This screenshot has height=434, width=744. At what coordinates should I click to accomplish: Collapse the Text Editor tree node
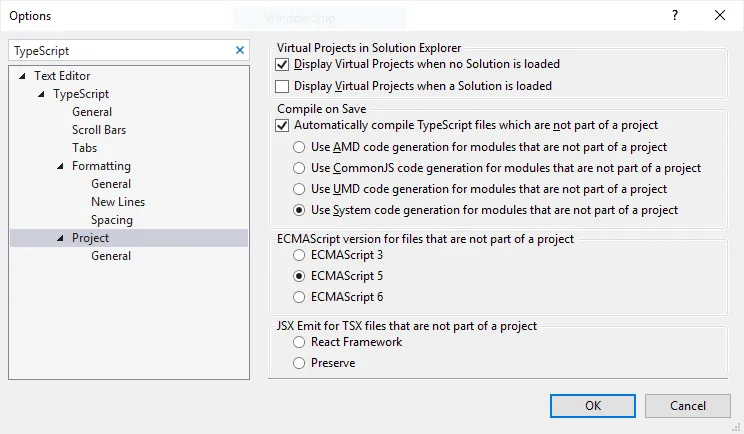coord(23,76)
